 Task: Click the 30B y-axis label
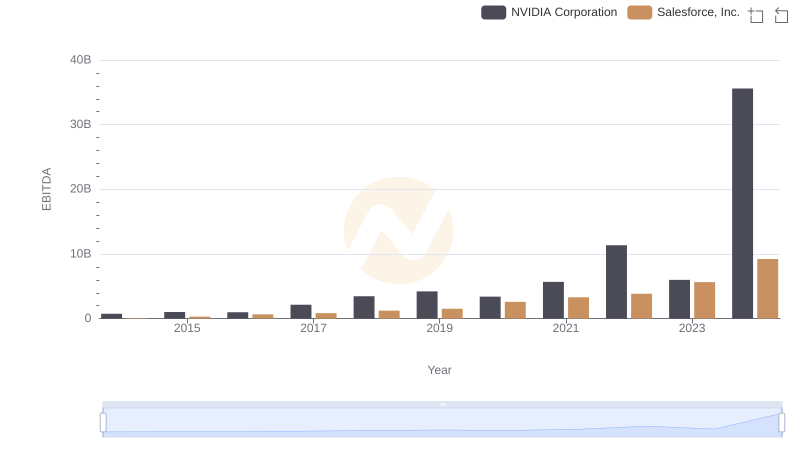[x=81, y=124]
